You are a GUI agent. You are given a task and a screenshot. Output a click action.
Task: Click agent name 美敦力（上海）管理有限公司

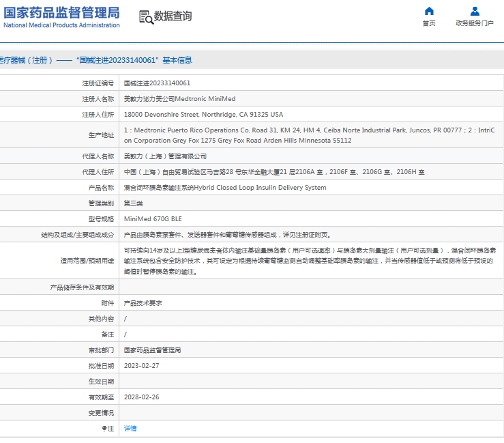point(165,156)
